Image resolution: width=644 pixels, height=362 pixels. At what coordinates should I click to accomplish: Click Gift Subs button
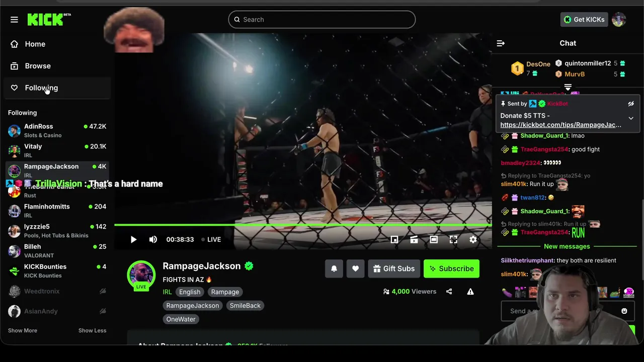(394, 268)
